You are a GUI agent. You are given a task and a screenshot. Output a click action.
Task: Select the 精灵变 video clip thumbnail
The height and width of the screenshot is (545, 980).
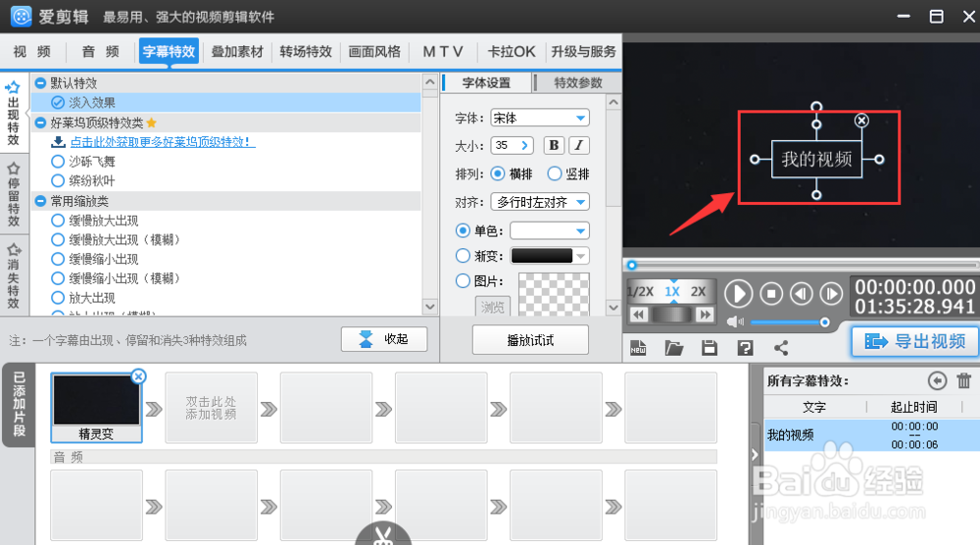pos(96,408)
